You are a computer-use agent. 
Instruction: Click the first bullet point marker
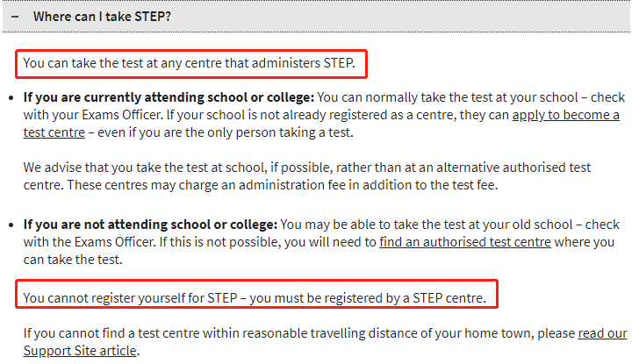(11, 98)
